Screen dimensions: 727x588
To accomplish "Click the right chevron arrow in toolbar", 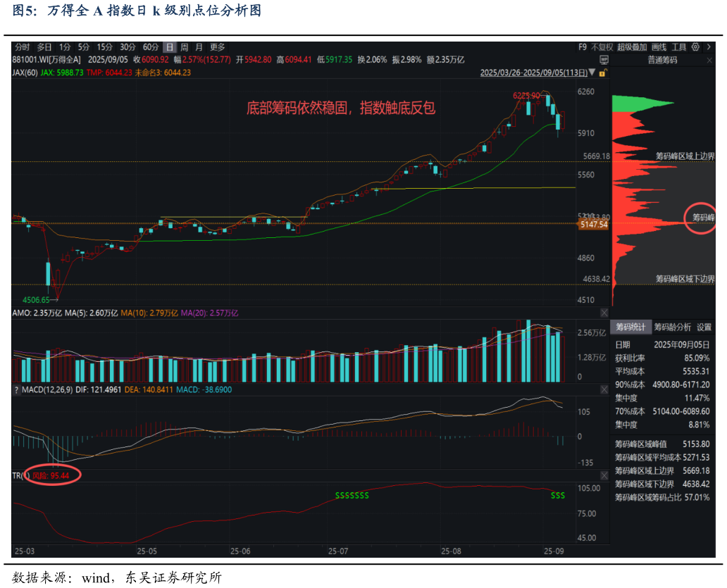I will click(707, 47).
